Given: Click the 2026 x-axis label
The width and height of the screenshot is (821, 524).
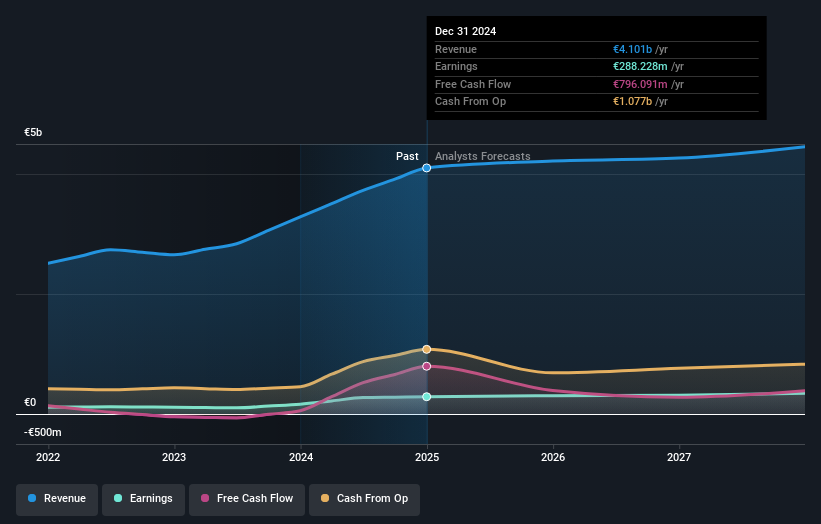Looking at the screenshot, I should [x=553, y=458].
